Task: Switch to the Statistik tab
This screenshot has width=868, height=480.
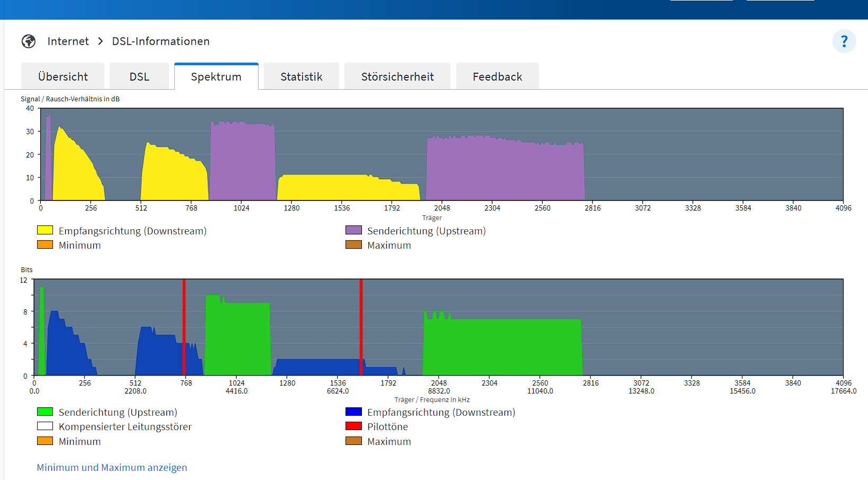Action: [x=302, y=76]
